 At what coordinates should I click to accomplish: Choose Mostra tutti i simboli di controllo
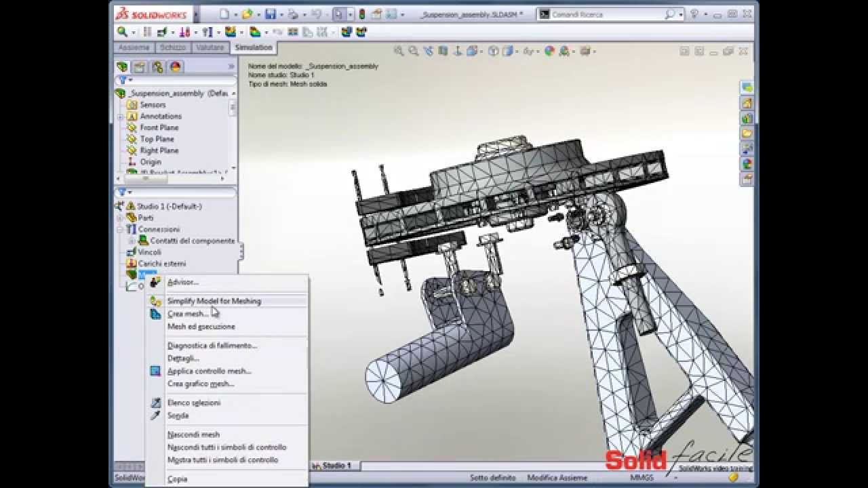coord(222,460)
